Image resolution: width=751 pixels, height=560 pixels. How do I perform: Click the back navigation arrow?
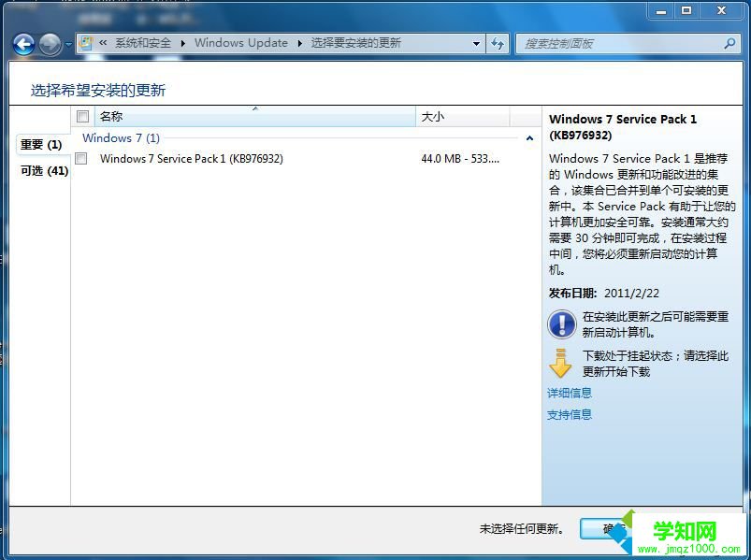pos(23,44)
